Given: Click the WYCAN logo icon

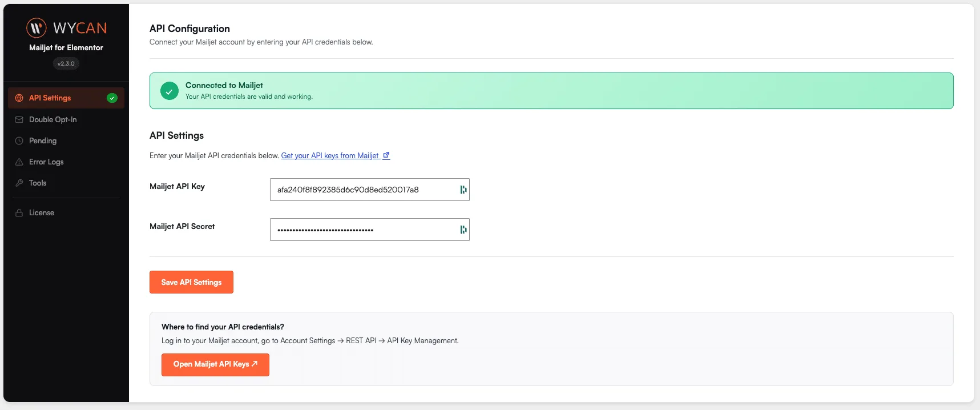Looking at the screenshot, I should coord(37,27).
